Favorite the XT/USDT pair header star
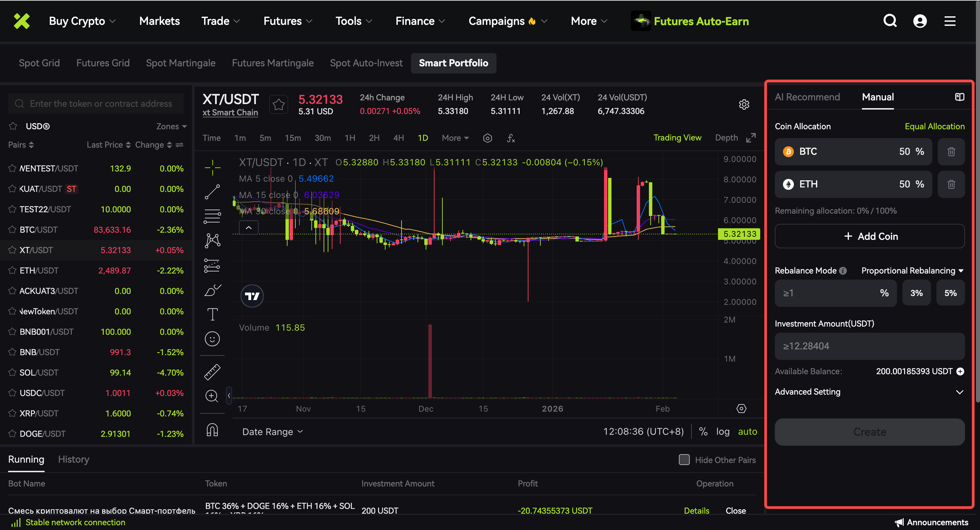Image resolution: width=980 pixels, height=530 pixels. [278, 104]
